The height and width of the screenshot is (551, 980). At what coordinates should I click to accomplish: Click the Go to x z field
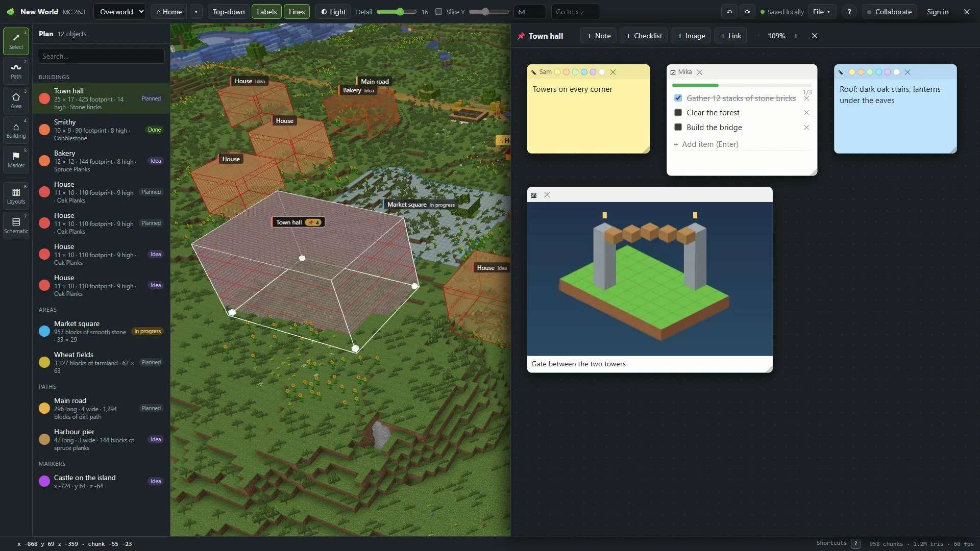[575, 12]
